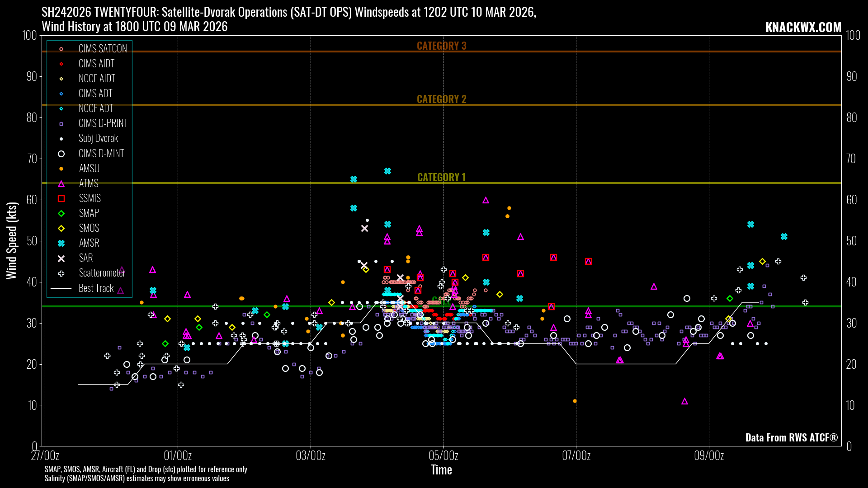Click the 05/00z time axis tick label
The width and height of the screenshot is (868, 488).
coord(443,455)
